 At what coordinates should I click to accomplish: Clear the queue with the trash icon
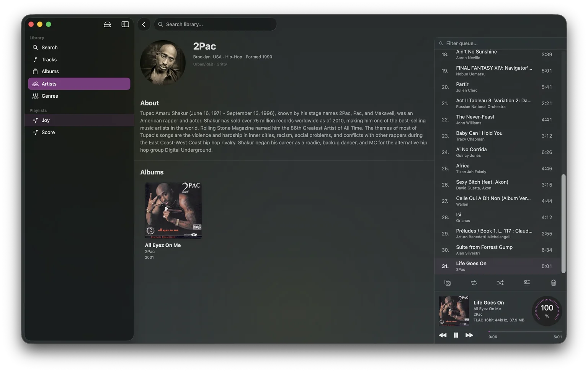553,283
